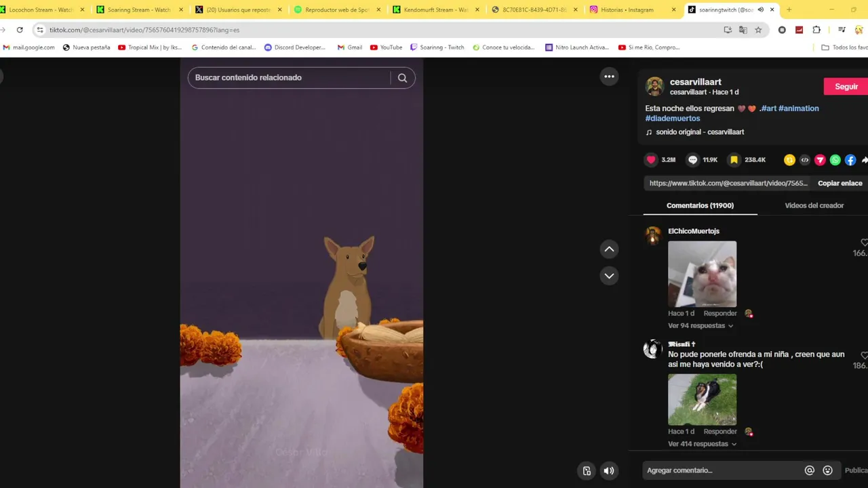
Task: Switch to Historias • Instagram browser tab
Action: (x=632, y=9)
